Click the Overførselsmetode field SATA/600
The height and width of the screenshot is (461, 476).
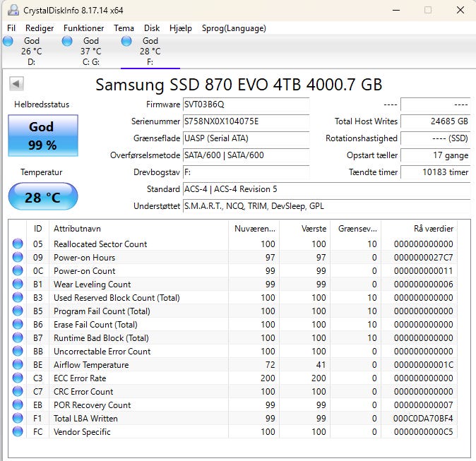coord(246,155)
